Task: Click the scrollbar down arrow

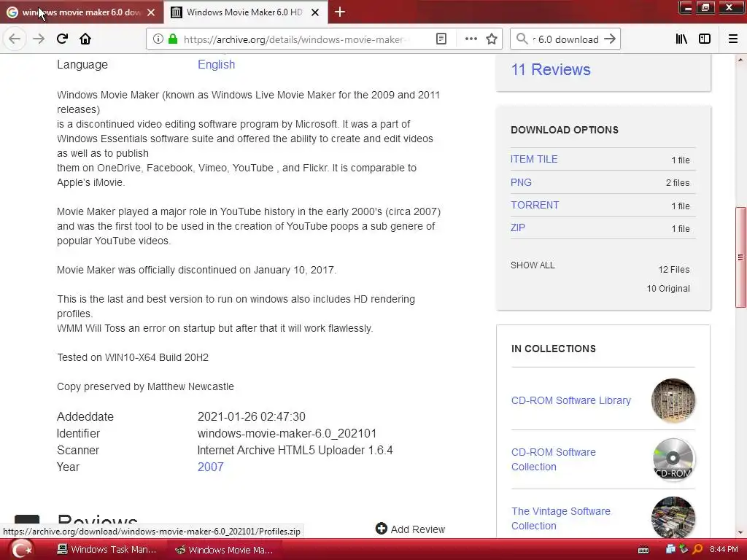Action: 740,532
